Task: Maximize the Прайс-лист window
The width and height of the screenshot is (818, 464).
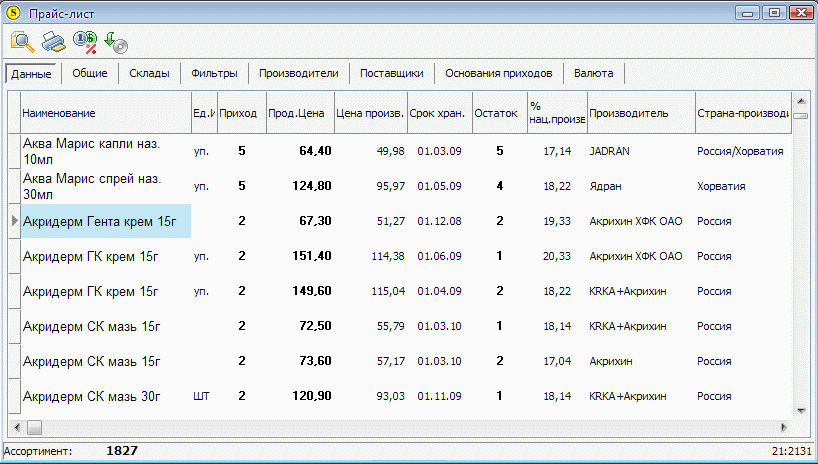Action: pos(774,13)
